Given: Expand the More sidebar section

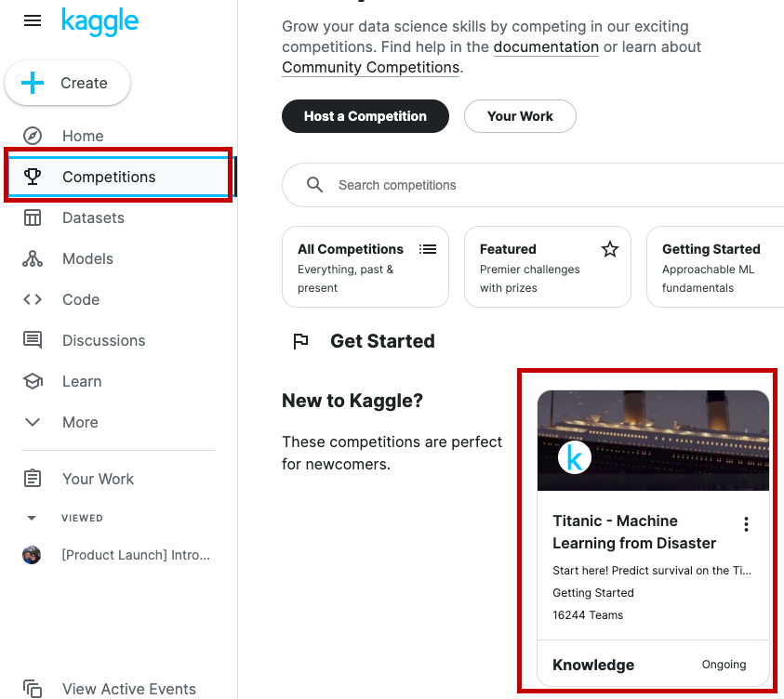Looking at the screenshot, I should (31, 422).
